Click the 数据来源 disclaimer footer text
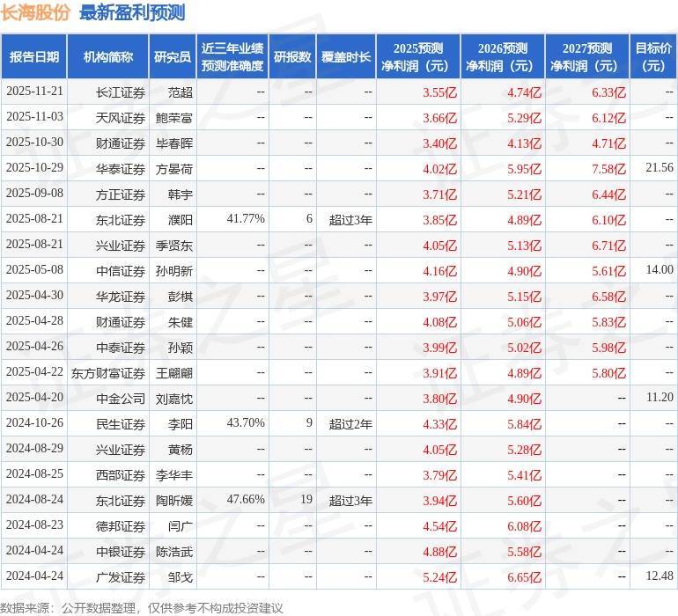This screenshot has height=616, width=678. click(x=142, y=607)
